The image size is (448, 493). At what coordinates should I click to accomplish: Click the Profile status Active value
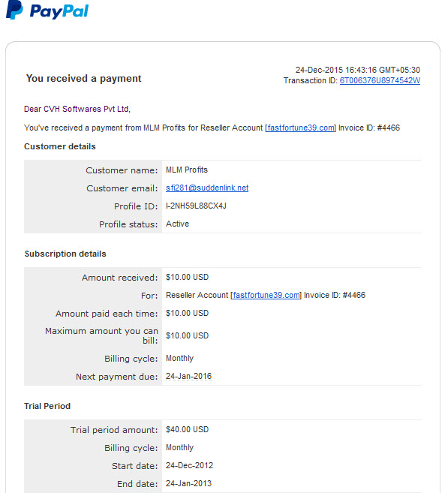pos(178,224)
